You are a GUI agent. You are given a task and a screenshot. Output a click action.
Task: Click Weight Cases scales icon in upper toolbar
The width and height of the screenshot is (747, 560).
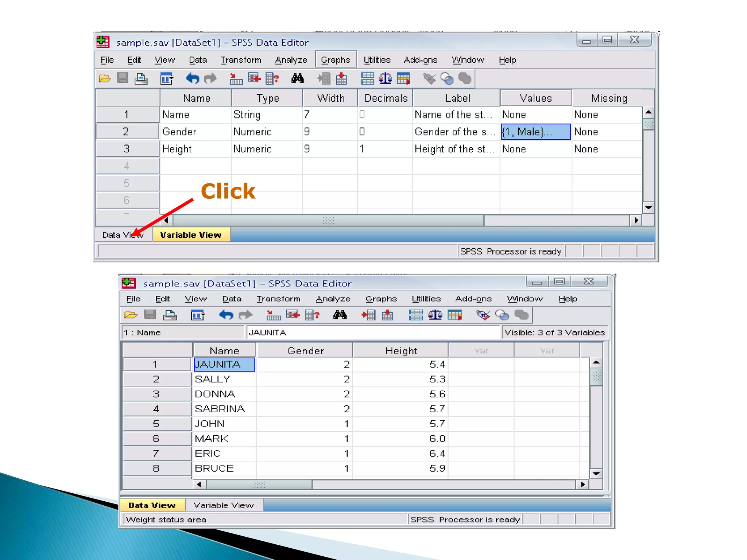coord(385,78)
